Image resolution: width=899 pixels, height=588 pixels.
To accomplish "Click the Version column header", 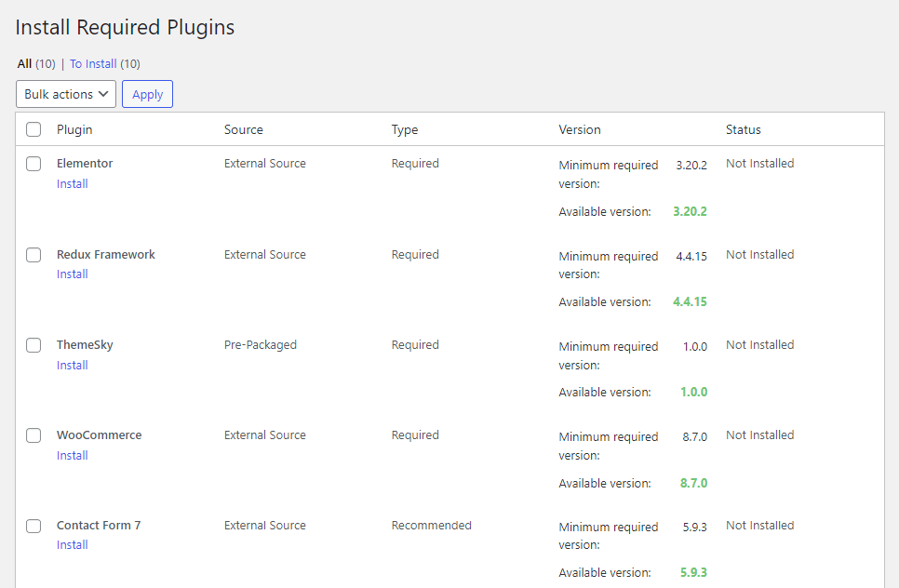I will [x=580, y=129].
